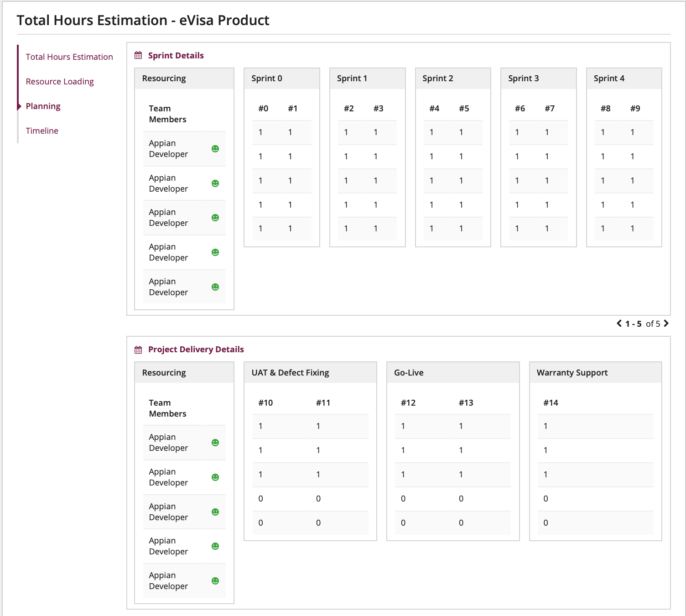Click the #0 column header
This screenshot has height=616, width=686.
(263, 109)
